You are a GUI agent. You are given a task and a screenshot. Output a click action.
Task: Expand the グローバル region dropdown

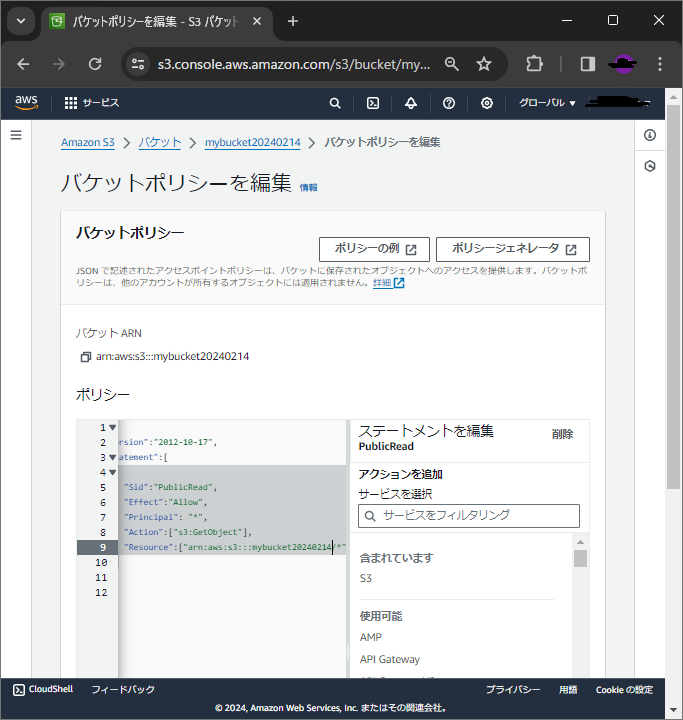click(547, 103)
